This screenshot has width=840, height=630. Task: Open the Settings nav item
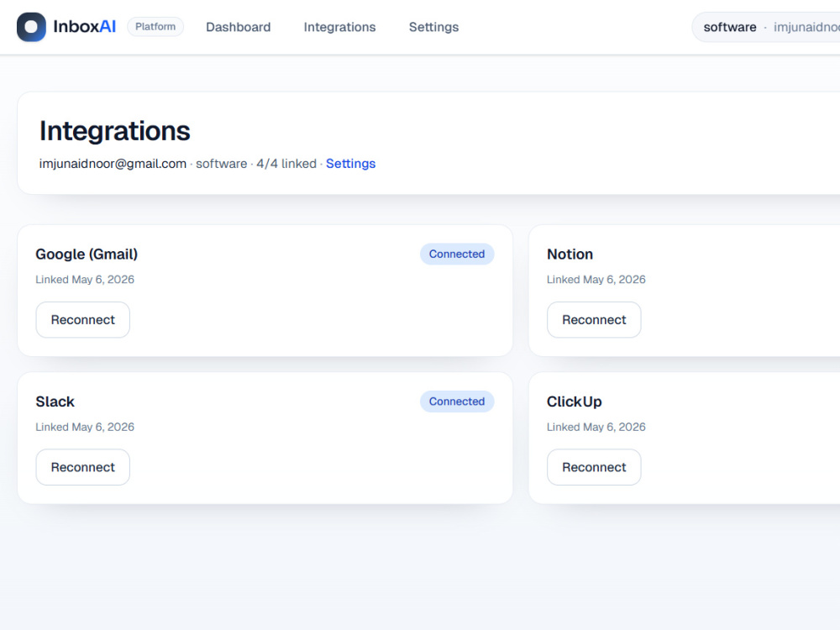click(x=434, y=27)
